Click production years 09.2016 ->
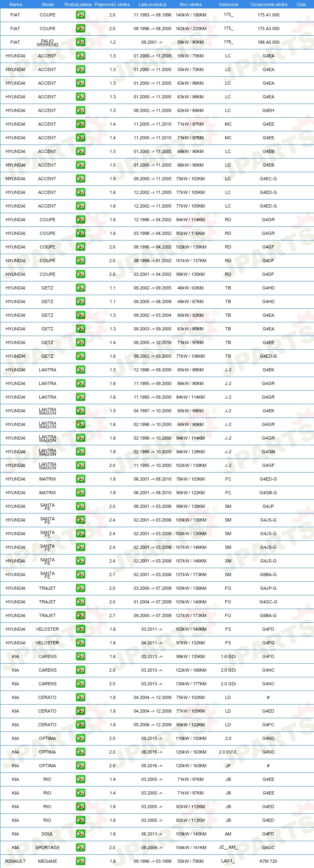314x868 pixels. [x=152, y=766]
